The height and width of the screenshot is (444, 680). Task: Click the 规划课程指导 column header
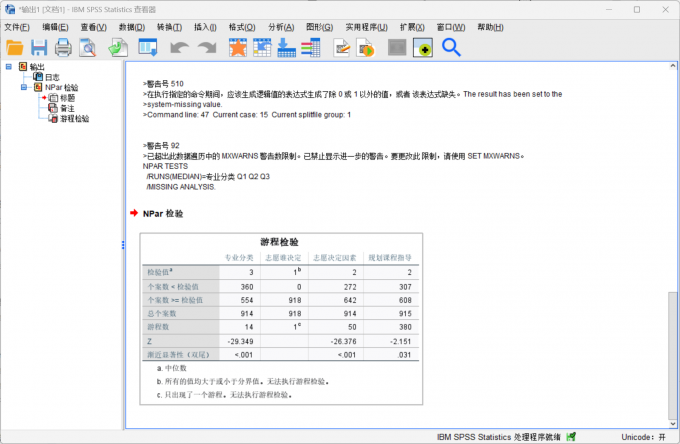point(390,258)
